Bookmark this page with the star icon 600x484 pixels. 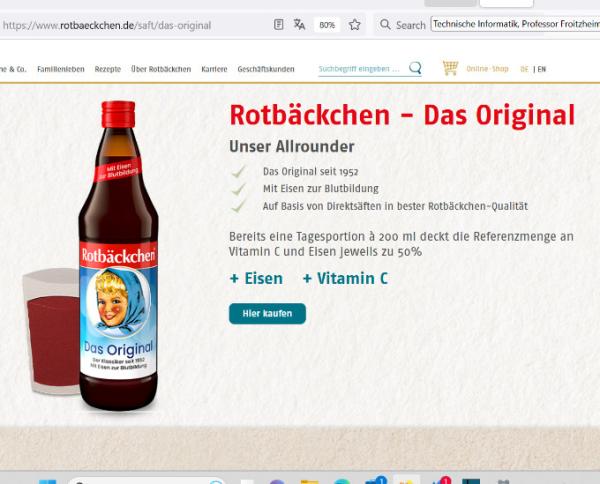pyautogui.click(x=355, y=25)
